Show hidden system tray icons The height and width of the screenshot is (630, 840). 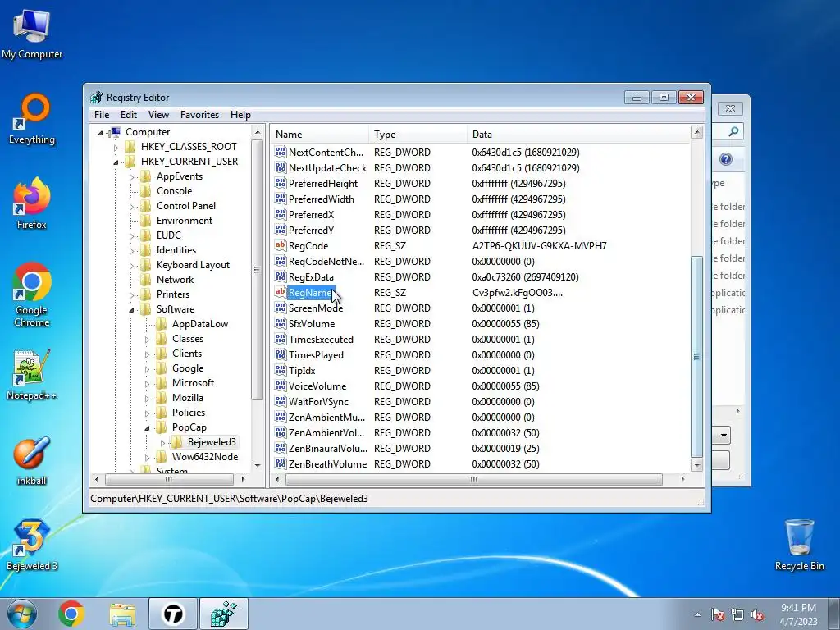tap(697, 614)
